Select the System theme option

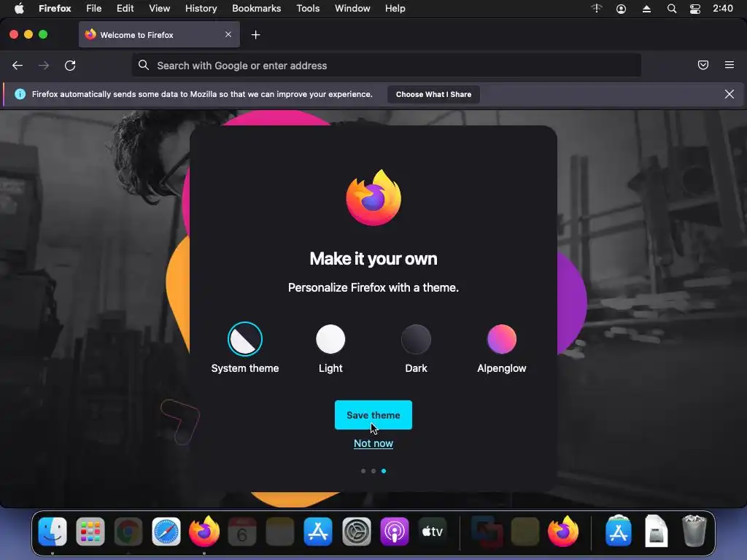(245, 348)
